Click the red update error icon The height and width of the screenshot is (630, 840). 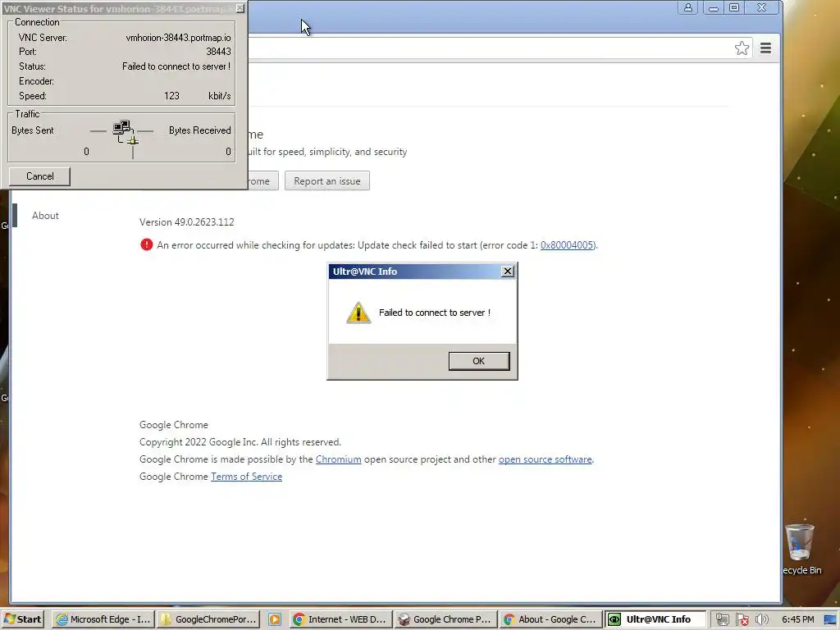[x=146, y=244]
